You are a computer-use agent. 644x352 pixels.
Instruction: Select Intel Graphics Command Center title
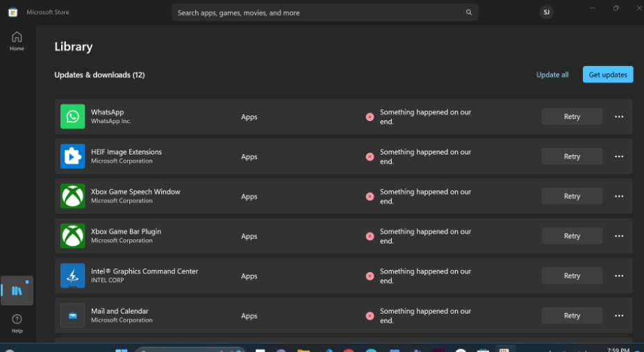145,271
